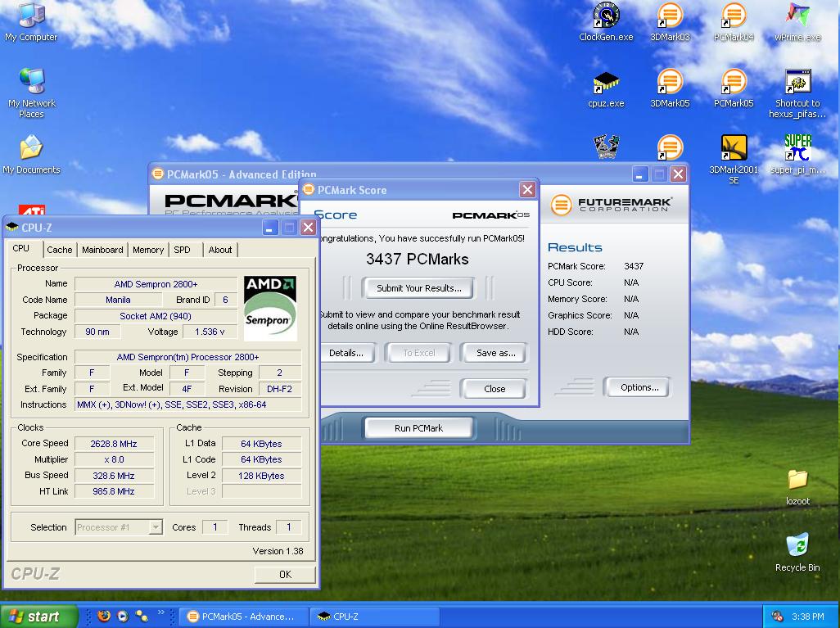Click the Level 2 cache value 128 KBytes

coord(261,476)
